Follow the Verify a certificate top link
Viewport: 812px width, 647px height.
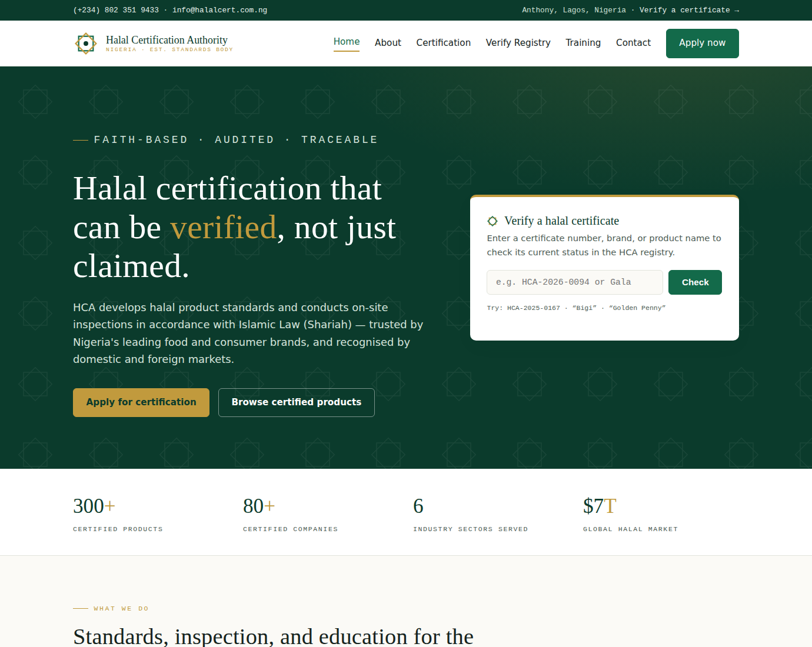click(x=689, y=10)
